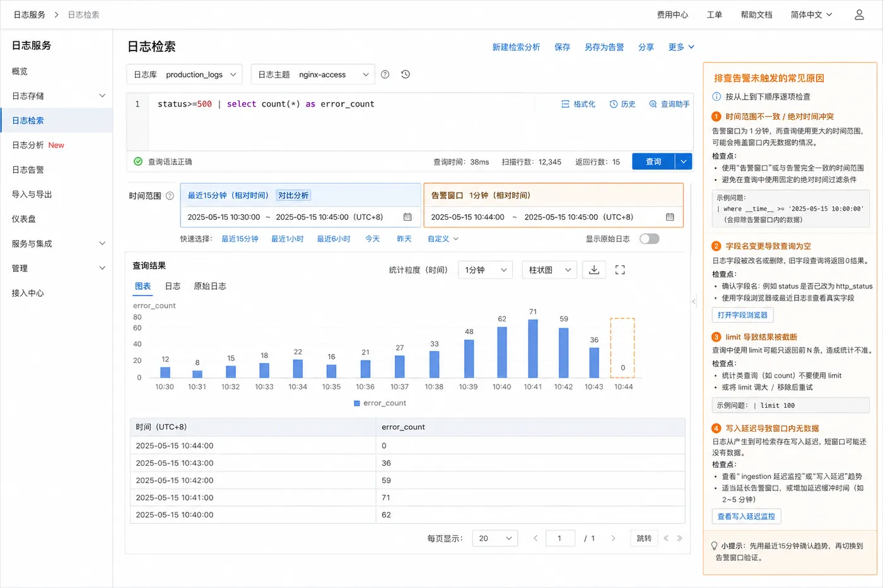Open the 查询 button dropdown arrow

pyautogui.click(x=684, y=161)
